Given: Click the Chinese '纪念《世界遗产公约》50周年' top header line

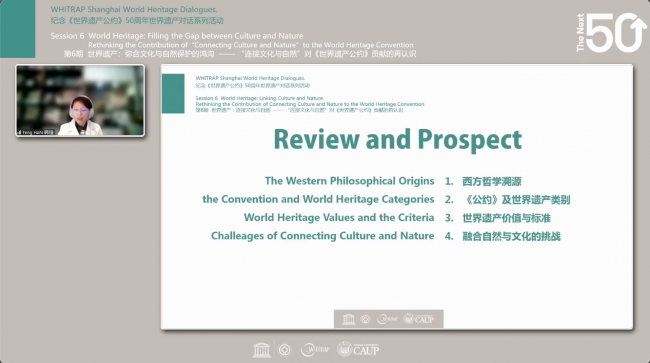Looking at the screenshot, I should [137, 21].
